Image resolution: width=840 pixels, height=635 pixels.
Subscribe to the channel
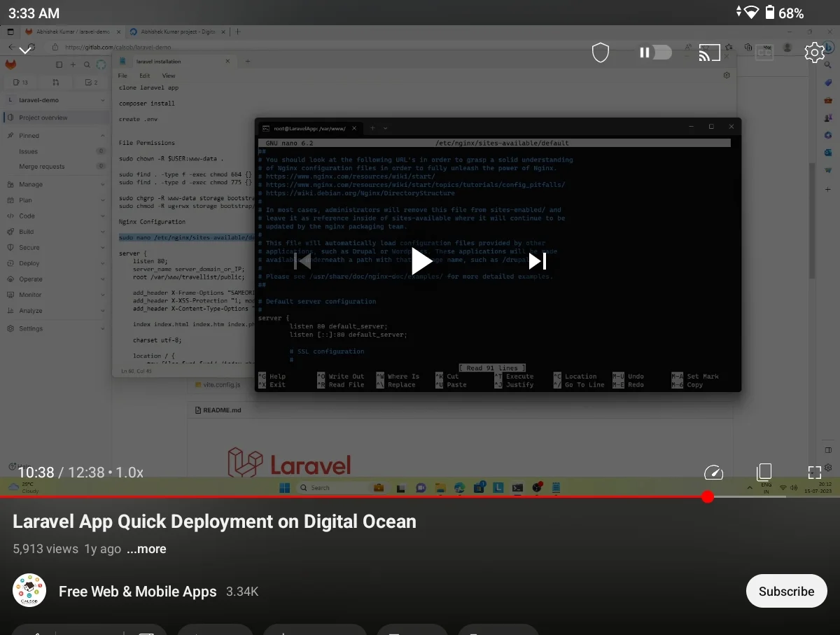(x=786, y=591)
